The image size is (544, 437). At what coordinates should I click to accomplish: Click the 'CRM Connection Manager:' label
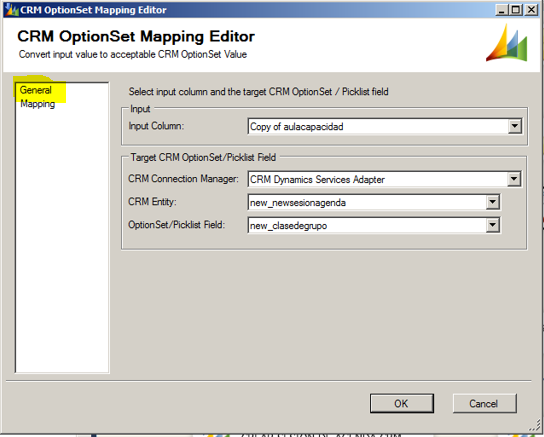coord(183,179)
